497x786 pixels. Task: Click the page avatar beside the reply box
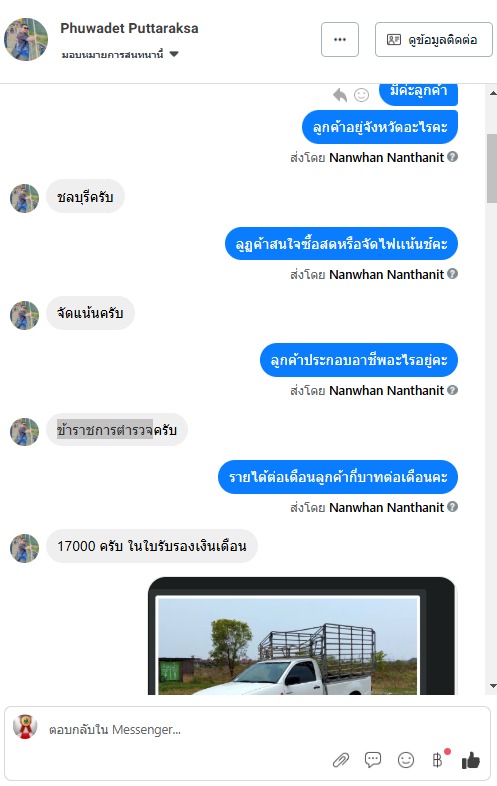coord(25,727)
